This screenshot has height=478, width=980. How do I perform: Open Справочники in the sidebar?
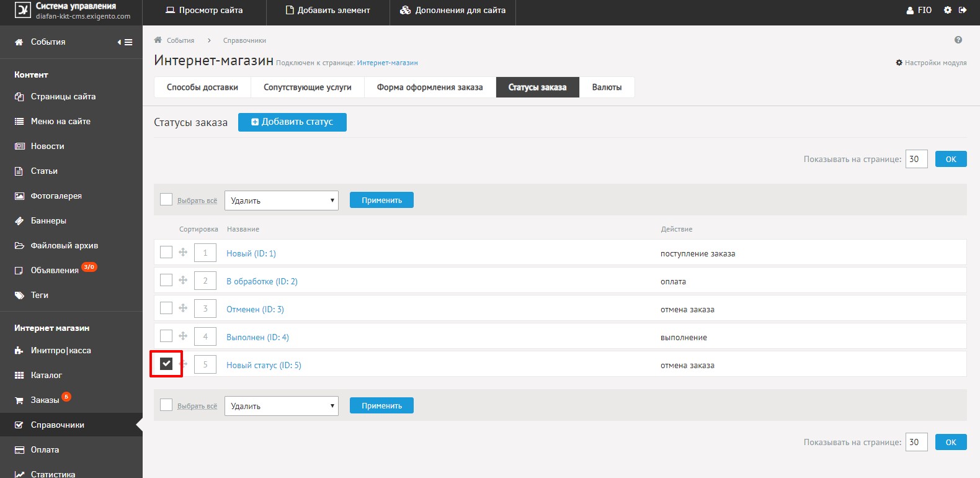click(x=71, y=425)
